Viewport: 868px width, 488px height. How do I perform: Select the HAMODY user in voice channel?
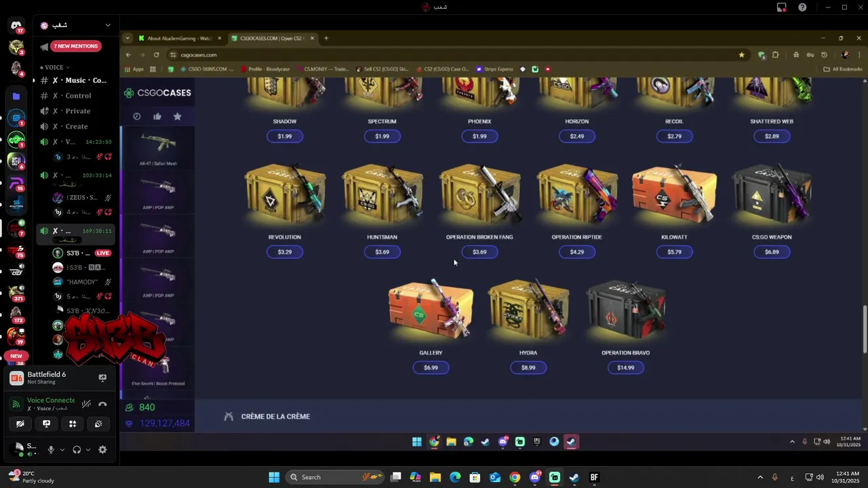tap(81, 282)
